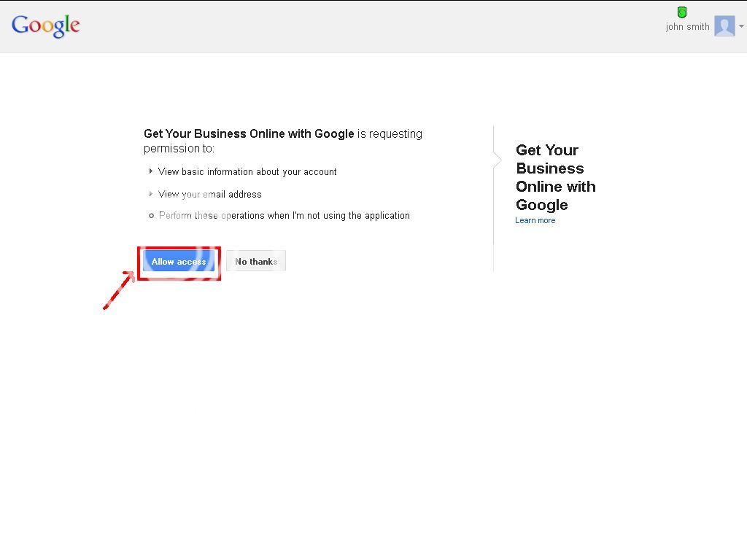
Task: Click Perform these operations permission text
Action: coord(285,216)
